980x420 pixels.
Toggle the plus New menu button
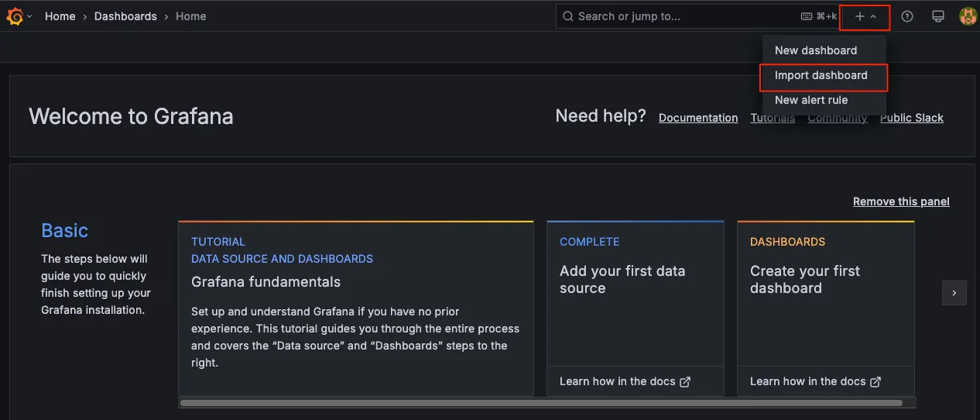(865, 16)
